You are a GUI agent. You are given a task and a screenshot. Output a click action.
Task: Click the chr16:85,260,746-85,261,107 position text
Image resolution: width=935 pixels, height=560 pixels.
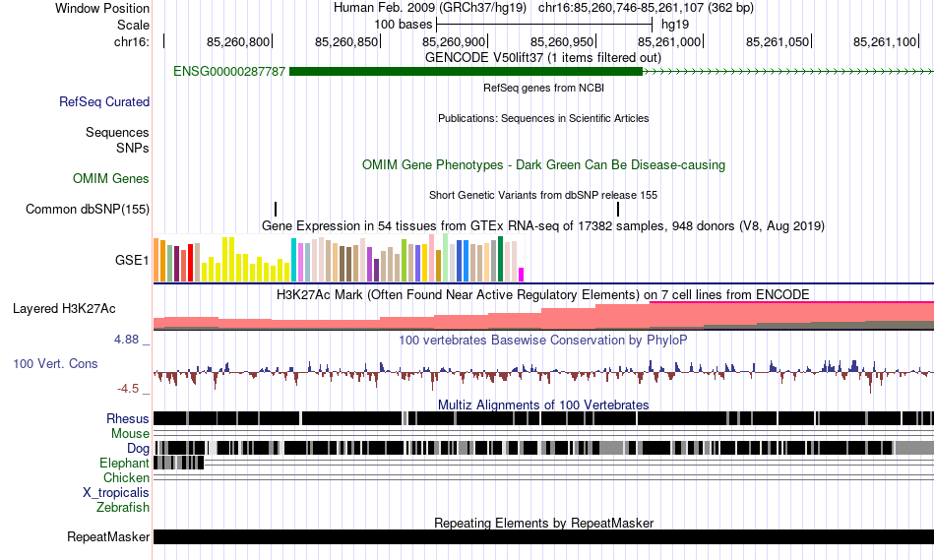[646, 8]
